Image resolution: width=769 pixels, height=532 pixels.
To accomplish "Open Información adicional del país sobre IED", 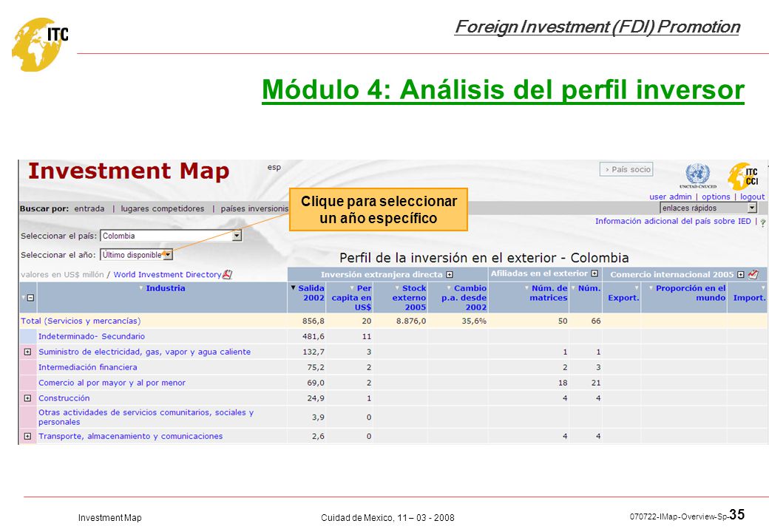I will pyautogui.click(x=673, y=222).
